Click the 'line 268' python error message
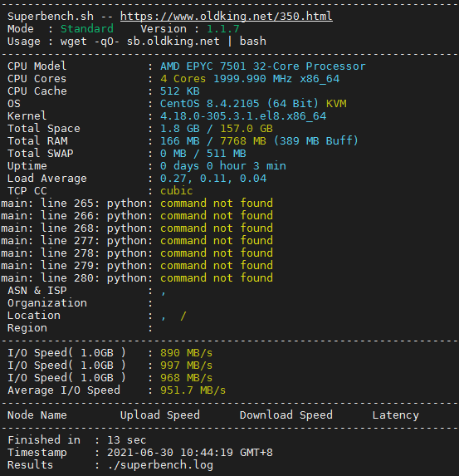 [137, 228]
